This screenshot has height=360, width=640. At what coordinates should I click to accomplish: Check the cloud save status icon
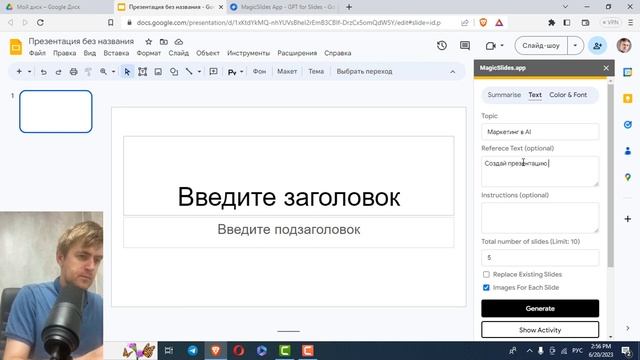(178, 42)
